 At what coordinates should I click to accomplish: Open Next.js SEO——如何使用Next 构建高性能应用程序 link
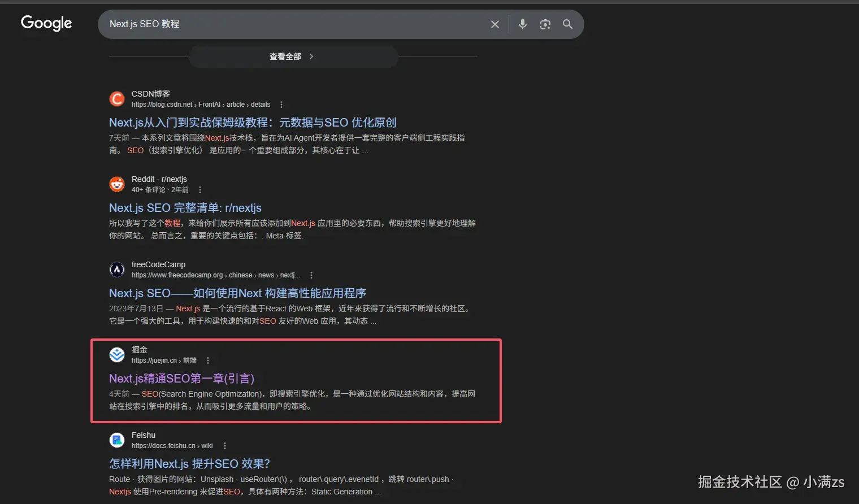click(x=237, y=293)
